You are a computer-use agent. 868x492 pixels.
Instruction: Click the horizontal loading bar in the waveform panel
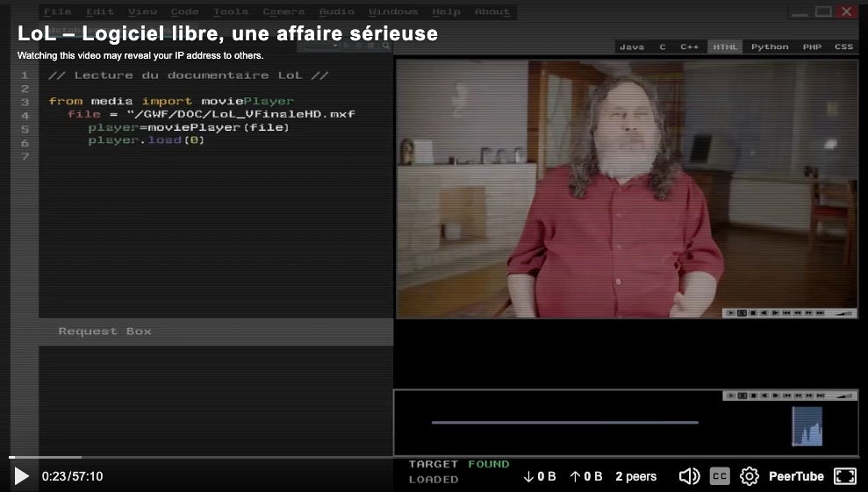(564, 422)
